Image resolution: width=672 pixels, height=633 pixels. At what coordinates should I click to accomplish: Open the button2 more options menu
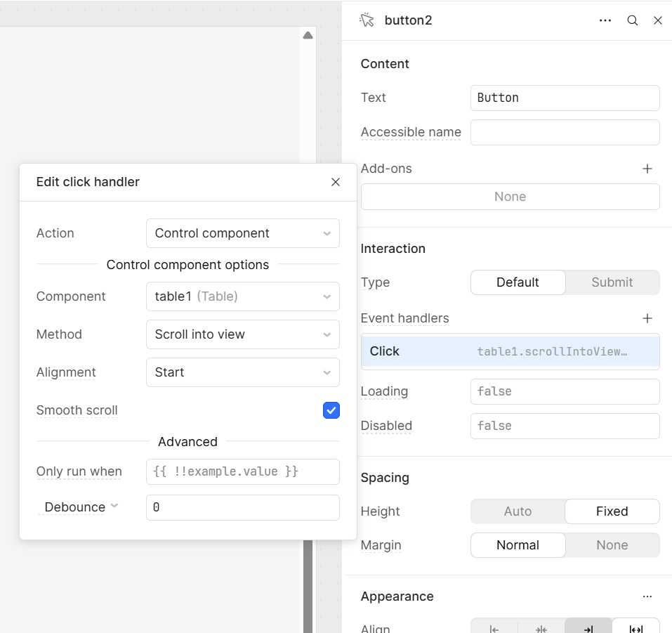[605, 20]
